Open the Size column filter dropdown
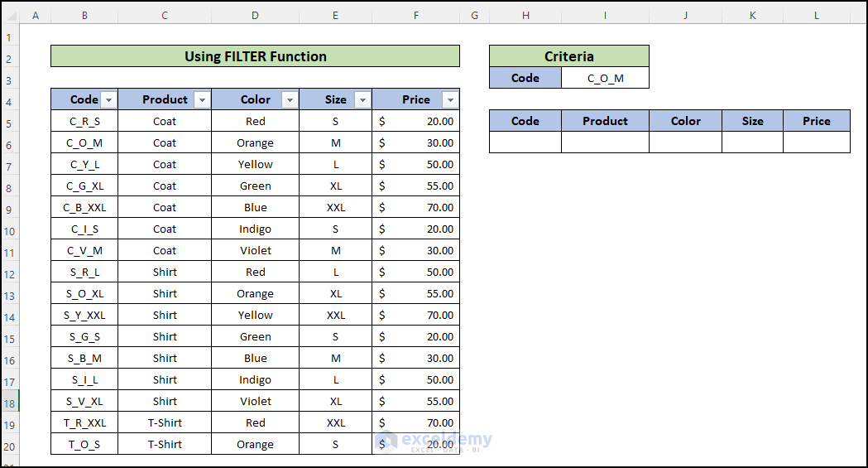868x468 pixels. (362, 100)
